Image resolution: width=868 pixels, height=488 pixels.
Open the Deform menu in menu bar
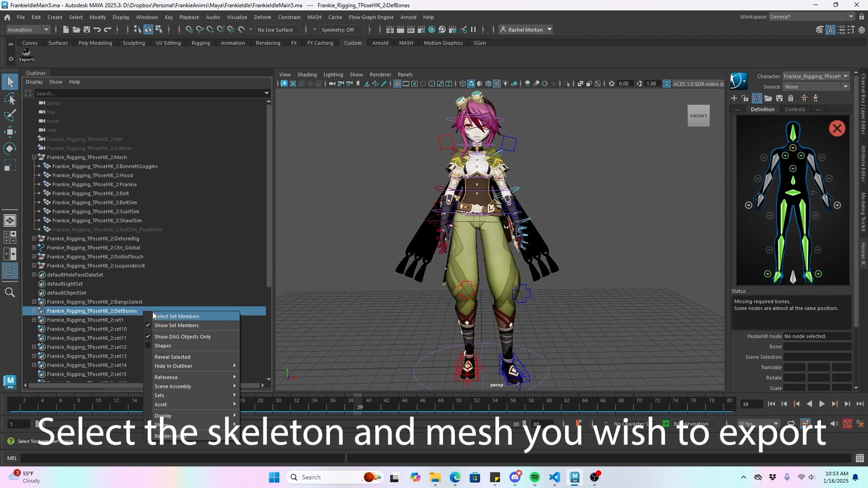click(263, 17)
